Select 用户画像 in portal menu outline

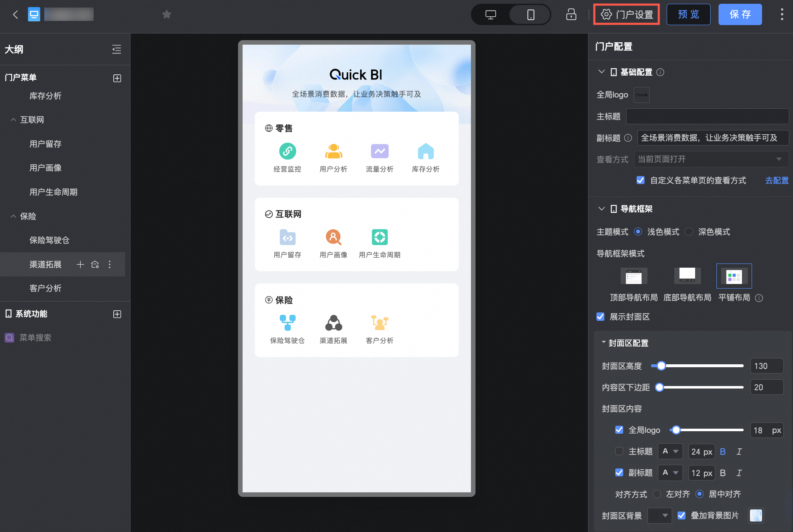pyautogui.click(x=45, y=168)
